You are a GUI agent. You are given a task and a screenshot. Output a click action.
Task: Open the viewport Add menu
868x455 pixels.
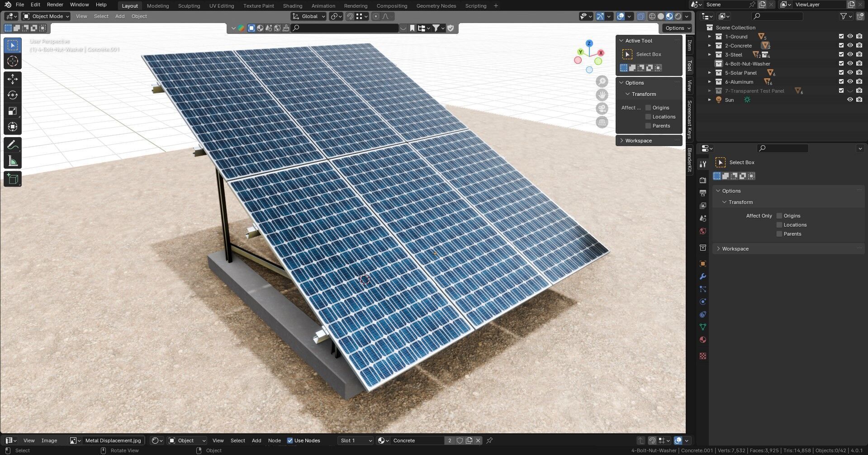coord(120,16)
